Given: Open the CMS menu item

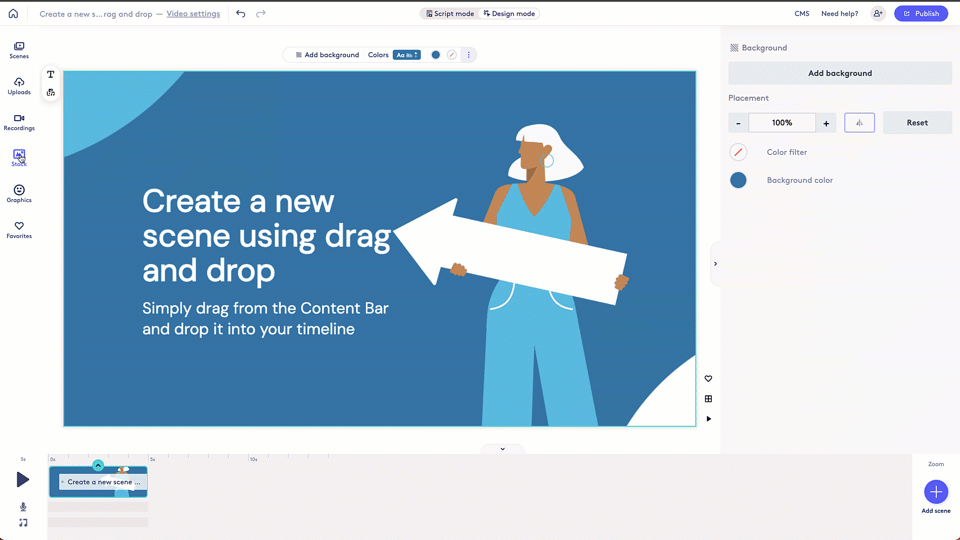Looking at the screenshot, I should click(x=801, y=14).
